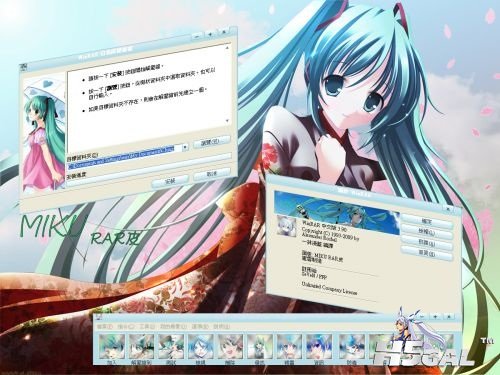Image resolution: width=500 pixels, height=375 pixels.
Task: Click the WinRAR icon in the main window title bar
Action: pos(99,318)
